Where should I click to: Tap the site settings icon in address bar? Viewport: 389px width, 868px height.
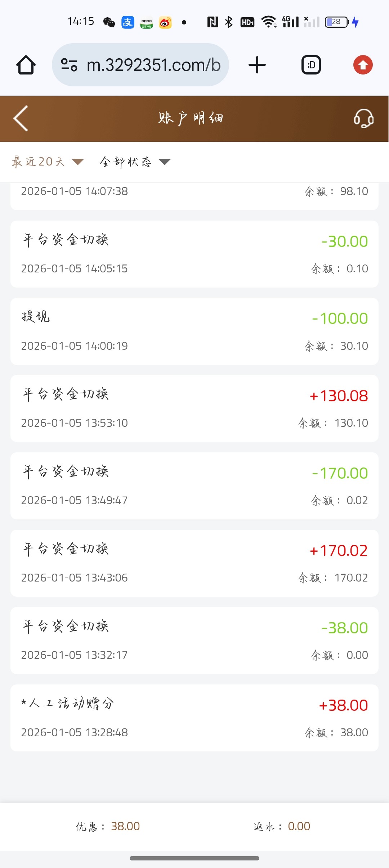69,65
